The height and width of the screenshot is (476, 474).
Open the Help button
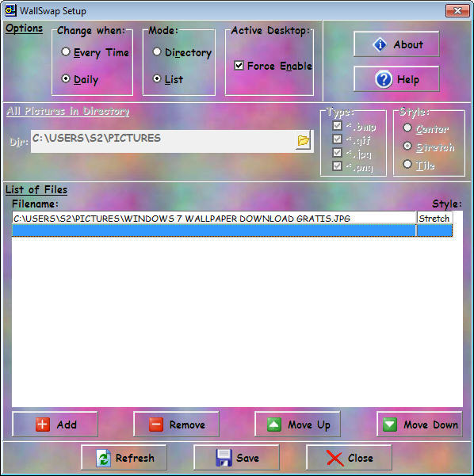click(x=396, y=79)
